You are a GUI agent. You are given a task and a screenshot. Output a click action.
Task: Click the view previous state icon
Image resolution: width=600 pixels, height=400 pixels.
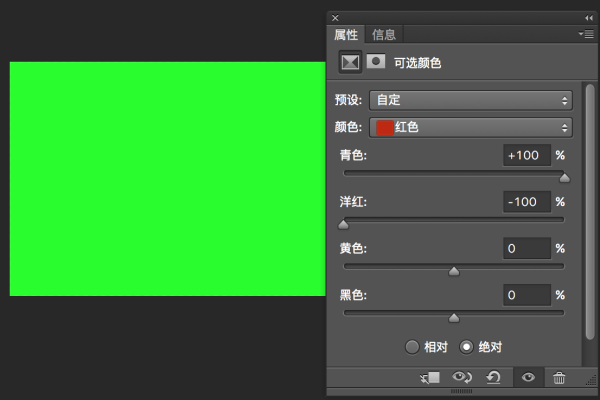(x=462, y=377)
